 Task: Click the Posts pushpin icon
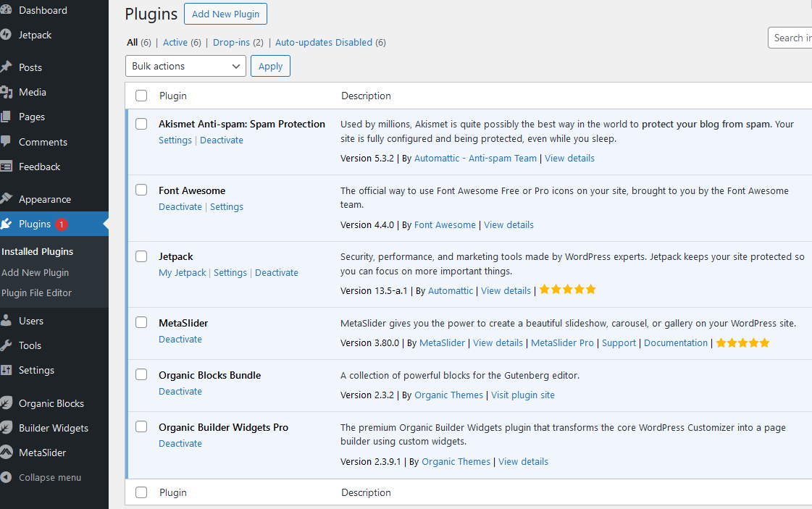pyautogui.click(x=6, y=67)
